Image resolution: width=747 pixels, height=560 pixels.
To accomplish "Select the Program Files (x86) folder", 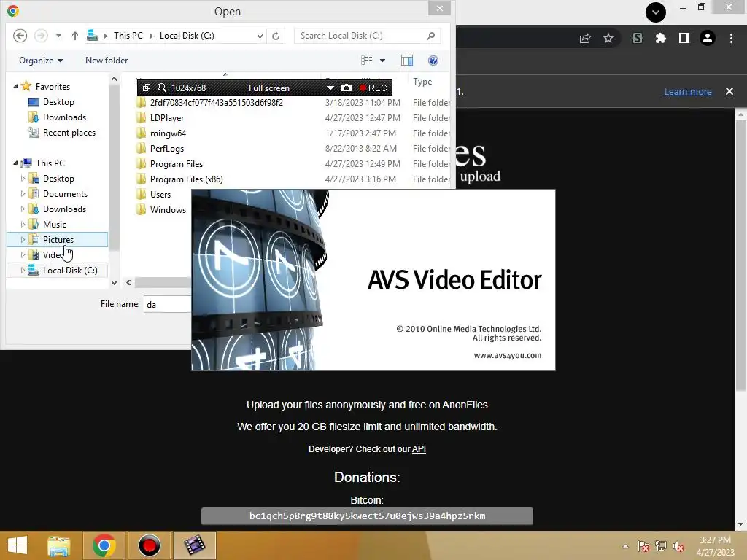I will (186, 179).
